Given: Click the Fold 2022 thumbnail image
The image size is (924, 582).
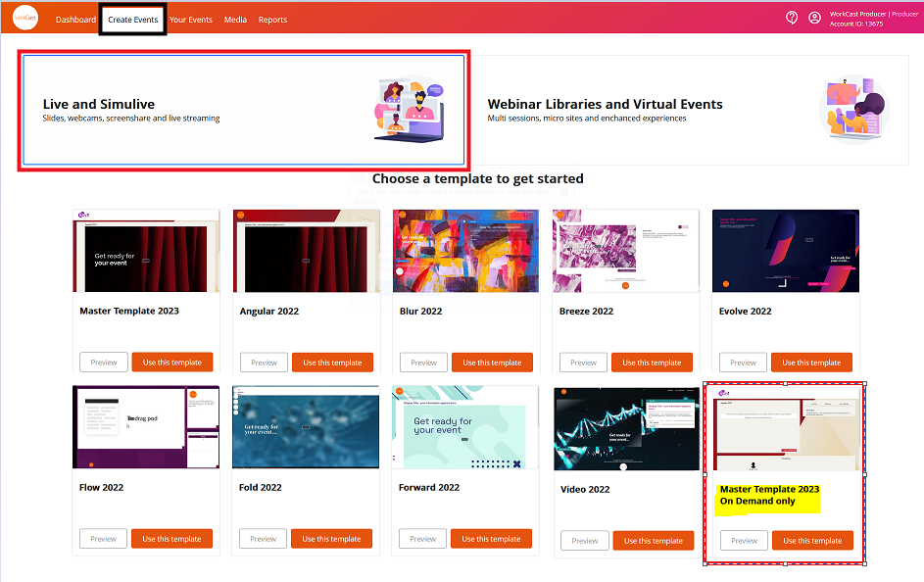Looking at the screenshot, I should tap(306, 427).
